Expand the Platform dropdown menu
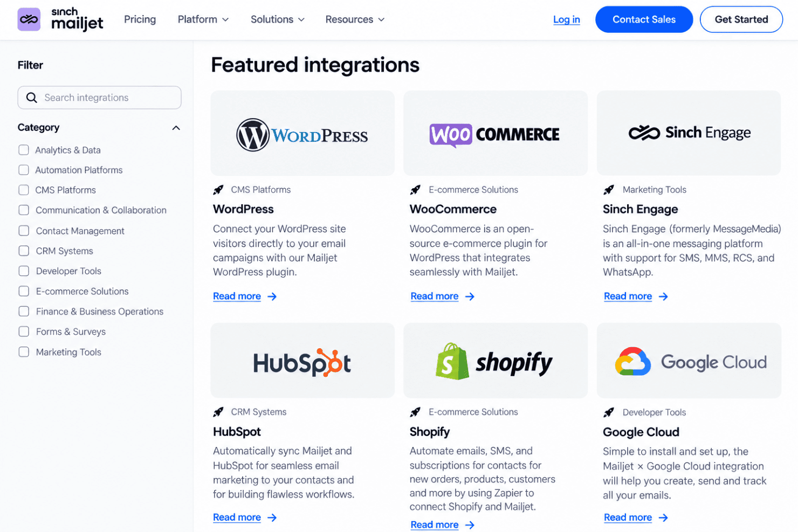 click(203, 19)
